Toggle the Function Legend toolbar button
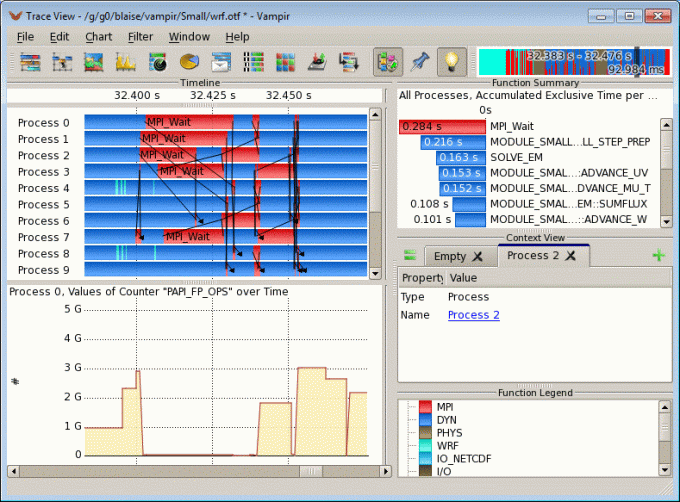The width and height of the screenshot is (680, 502). point(388,62)
